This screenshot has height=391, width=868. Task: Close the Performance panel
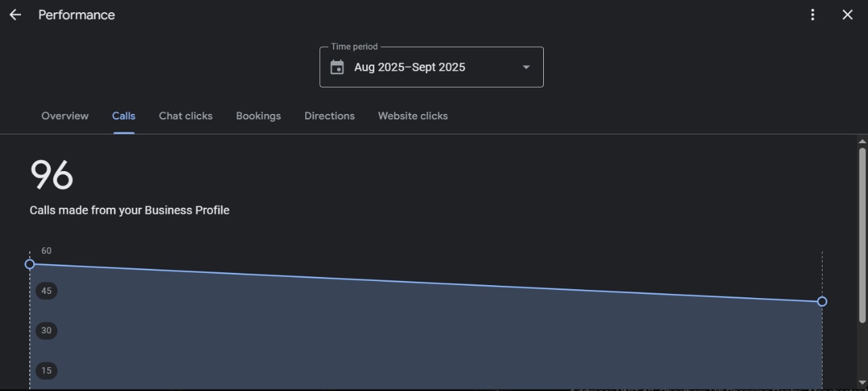[x=847, y=15]
